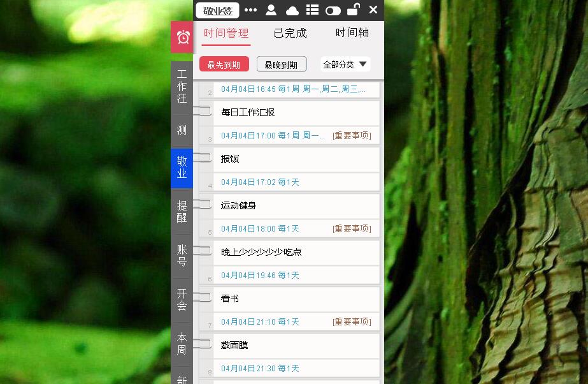Screen dimensions: 588x384
Task: Select the 工作汪 sidebar category
Action: click(x=182, y=86)
